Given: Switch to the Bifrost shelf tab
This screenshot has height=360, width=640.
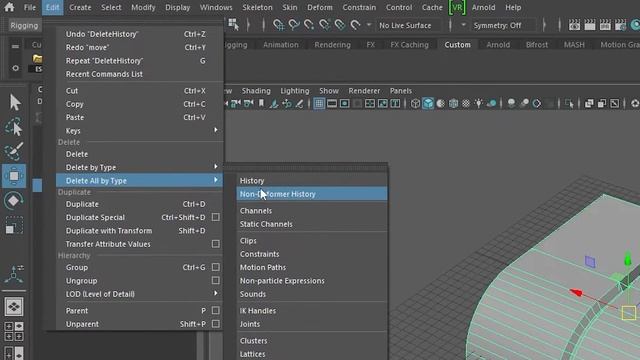Looking at the screenshot, I should [x=537, y=44].
